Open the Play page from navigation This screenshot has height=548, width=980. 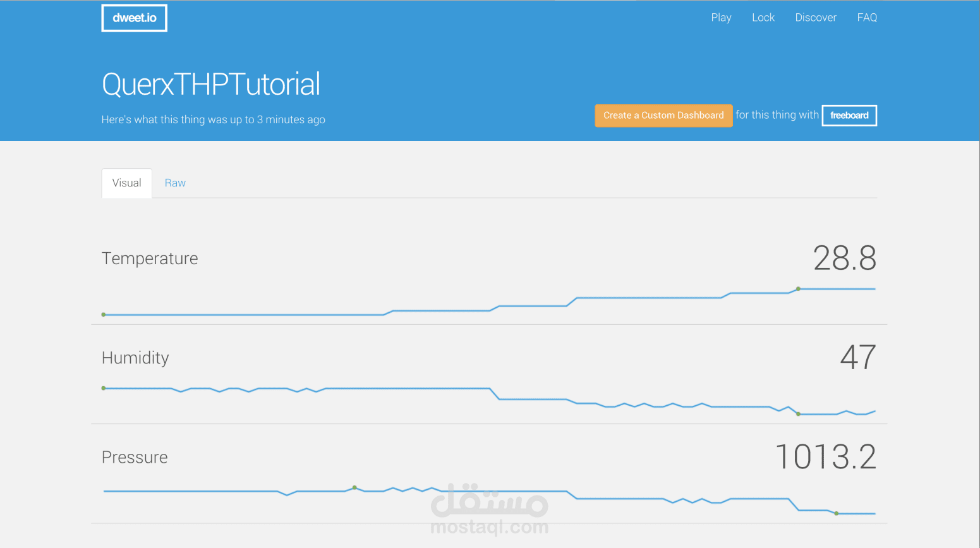[721, 17]
